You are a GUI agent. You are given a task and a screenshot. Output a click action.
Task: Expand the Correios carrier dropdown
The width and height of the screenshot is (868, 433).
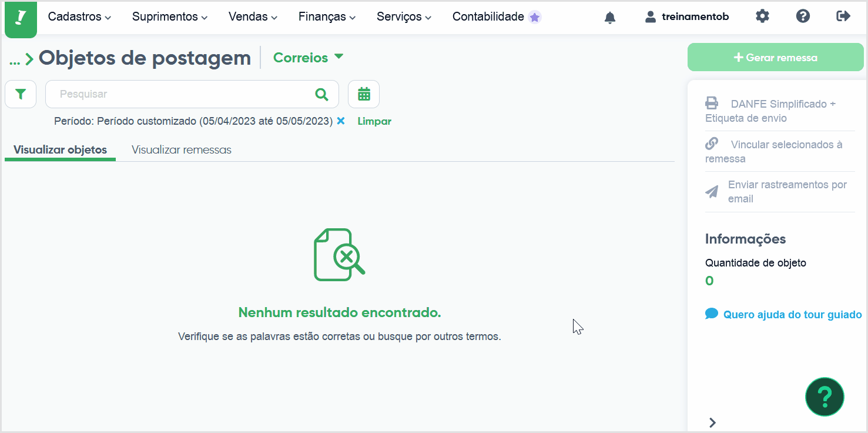(308, 58)
